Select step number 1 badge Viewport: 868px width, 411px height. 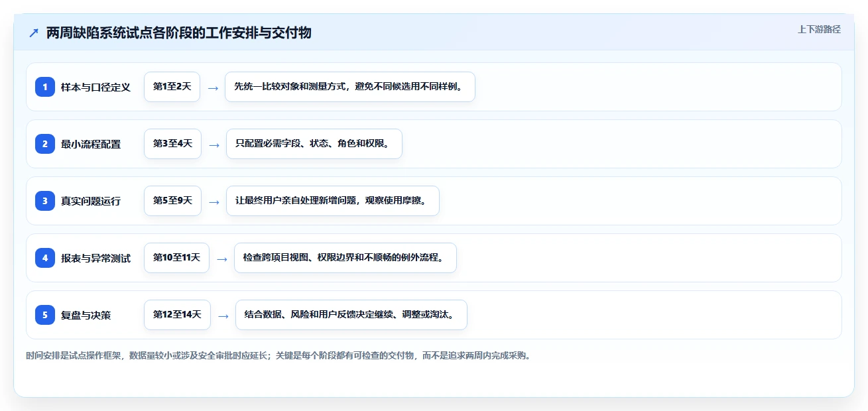[45, 86]
